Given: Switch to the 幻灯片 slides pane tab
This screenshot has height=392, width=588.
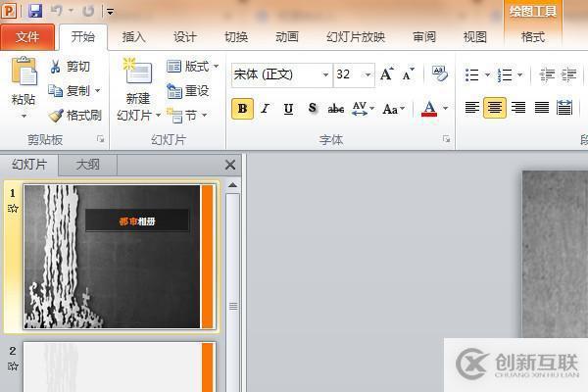Looking at the screenshot, I should point(29,165).
